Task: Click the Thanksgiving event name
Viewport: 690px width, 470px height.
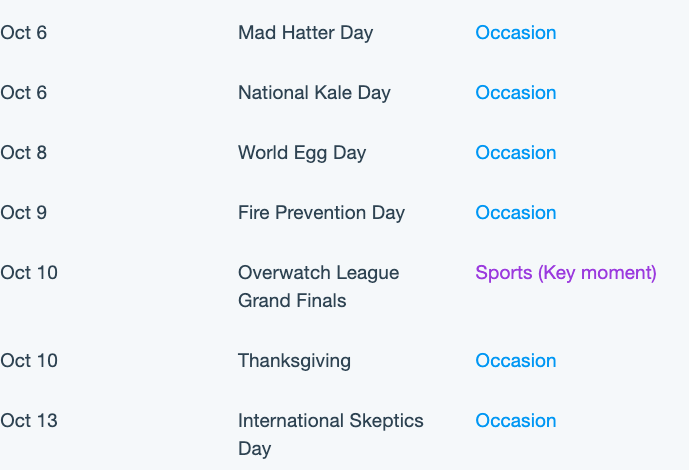Action: click(x=294, y=361)
